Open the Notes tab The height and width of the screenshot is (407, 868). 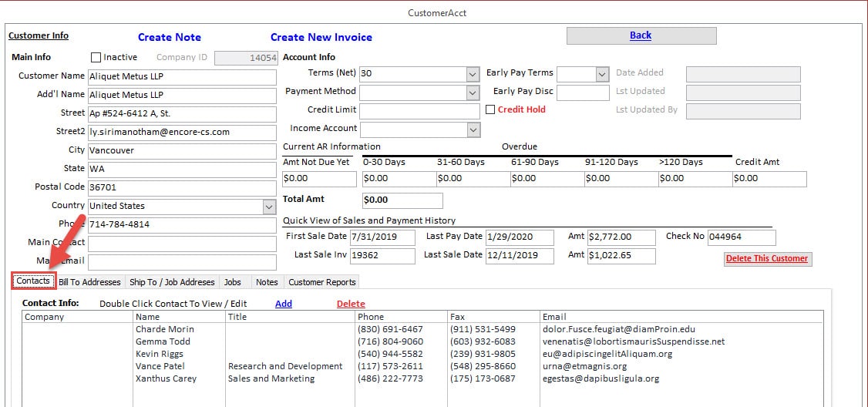[x=267, y=282]
